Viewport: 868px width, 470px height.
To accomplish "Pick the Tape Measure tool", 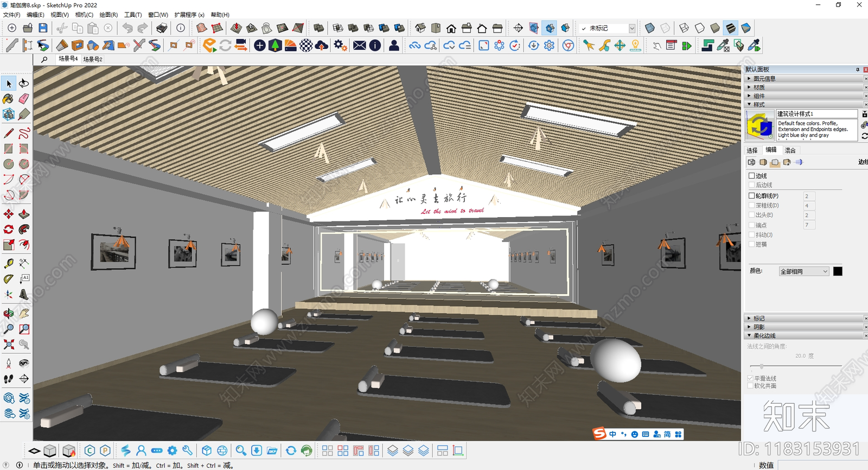I will click(9, 264).
